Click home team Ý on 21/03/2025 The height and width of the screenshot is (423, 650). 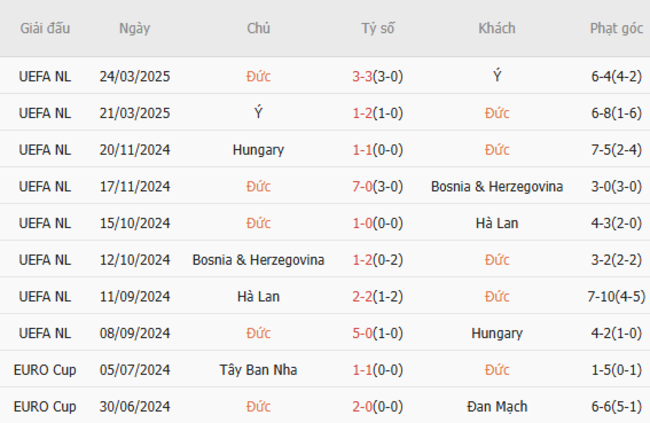tap(258, 113)
